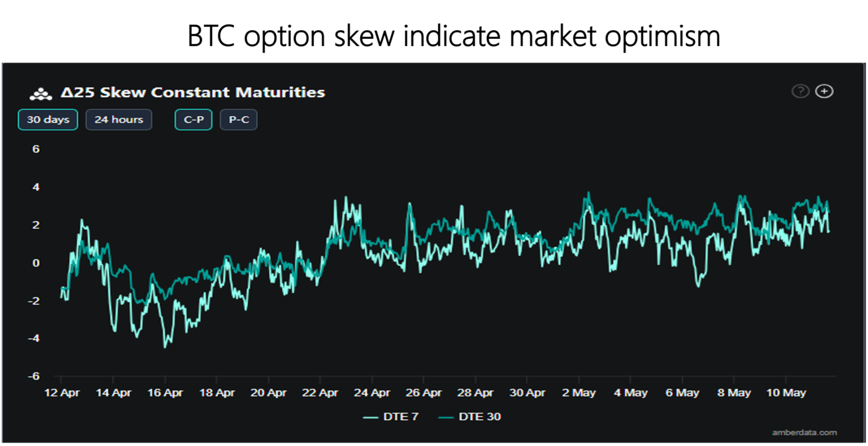Image resolution: width=868 pixels, height=446 pixels.
Task: Open the help question mark icon
Action: 800,91
